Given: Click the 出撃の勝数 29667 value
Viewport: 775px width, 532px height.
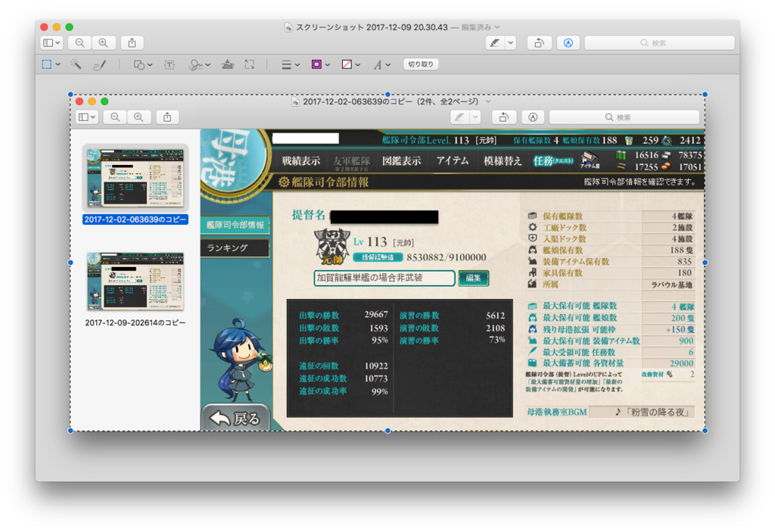Looking at the screenshot, I should tap(376, 315).
